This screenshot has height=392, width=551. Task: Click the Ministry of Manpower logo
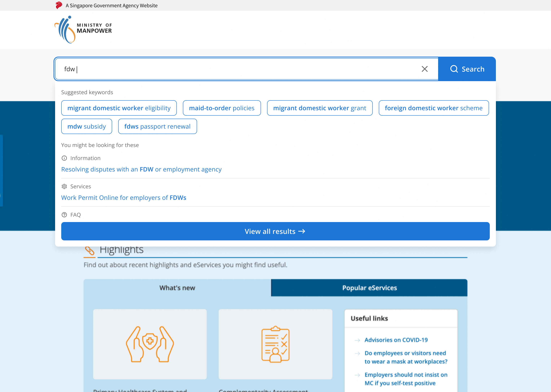[83, 29]
